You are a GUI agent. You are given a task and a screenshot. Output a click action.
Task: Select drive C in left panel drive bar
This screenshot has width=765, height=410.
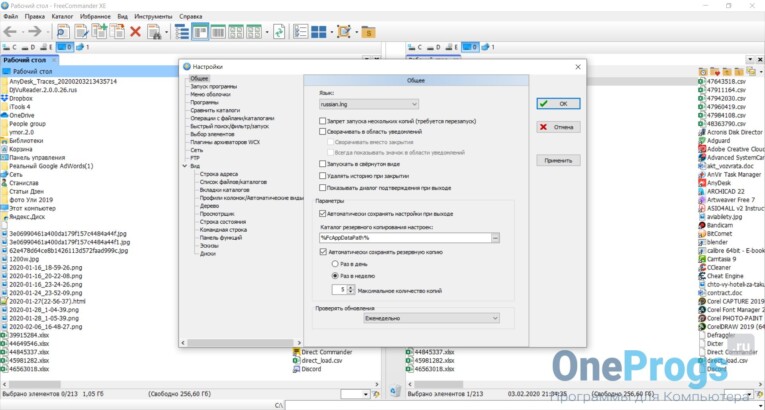tap(9, 47)
